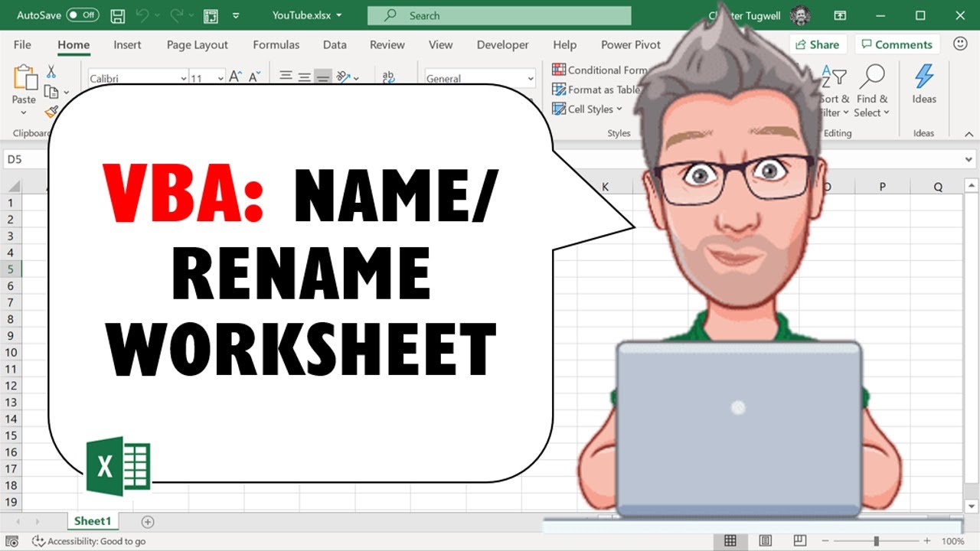Expand the formula bar chevron

click(x=969, y=160)
